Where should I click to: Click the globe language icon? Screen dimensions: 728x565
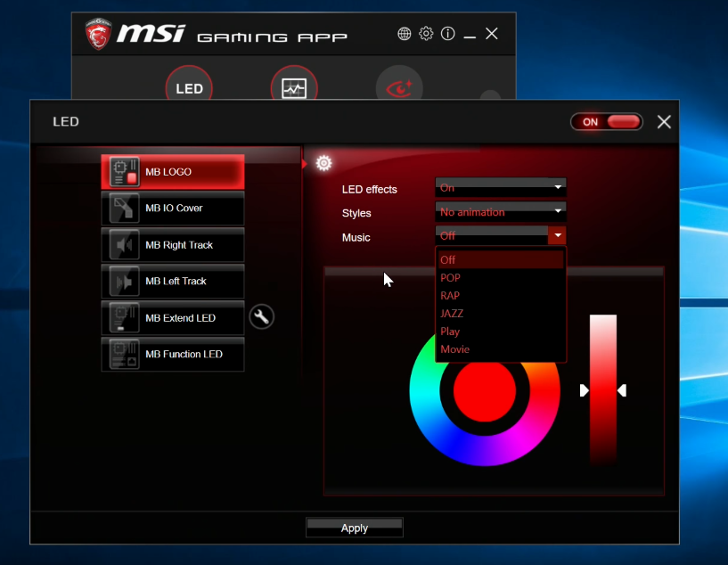point(405,34)
